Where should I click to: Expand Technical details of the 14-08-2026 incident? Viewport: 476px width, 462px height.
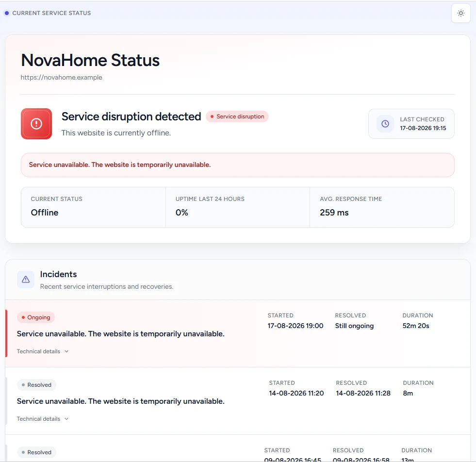point(43,419)
